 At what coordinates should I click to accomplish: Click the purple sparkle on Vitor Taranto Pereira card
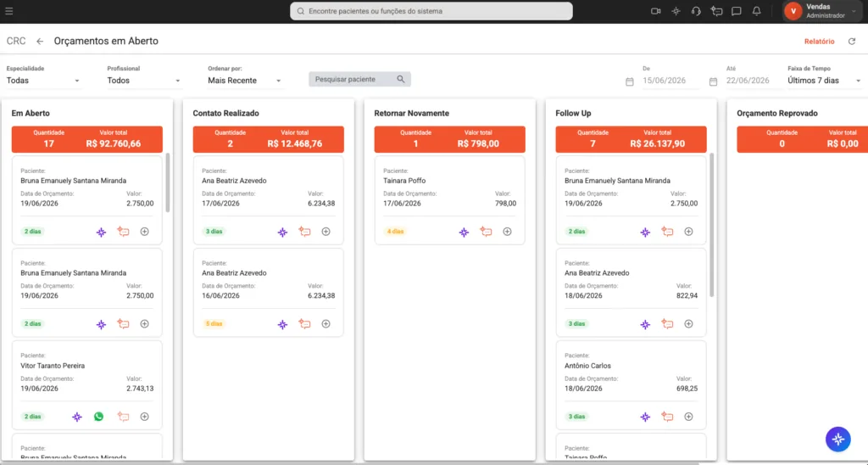point(77,417)
